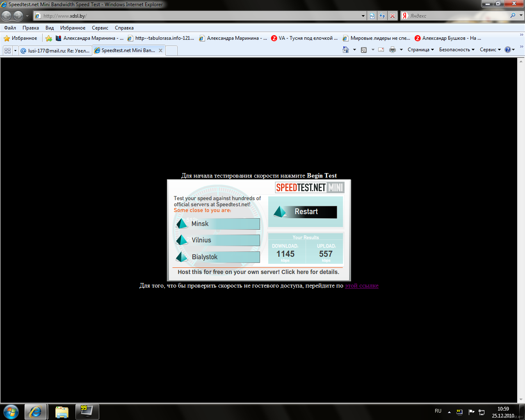Go forward with the browser Forward arrow
The width and height of the screenshot is (525, 420).
pyautogui.click(x=18, y=16)
